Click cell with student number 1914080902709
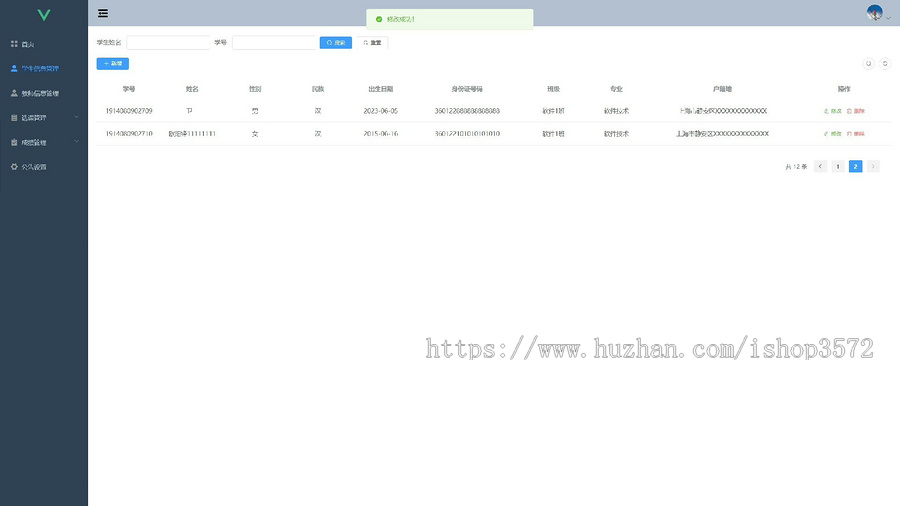 tap(129, 111)
